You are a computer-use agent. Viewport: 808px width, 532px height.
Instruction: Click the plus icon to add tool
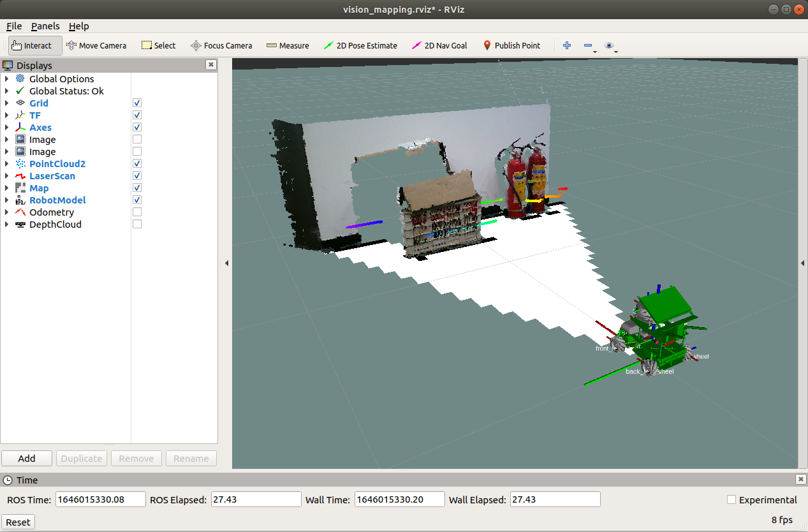[567, 46]
